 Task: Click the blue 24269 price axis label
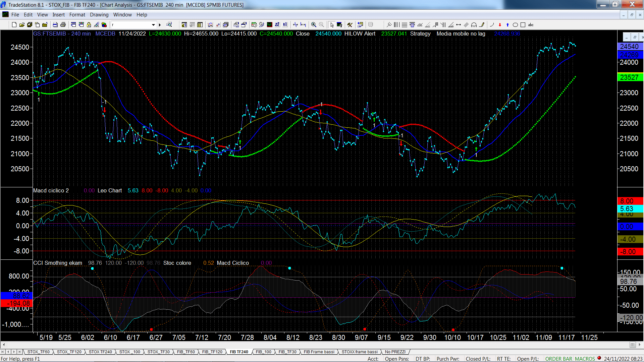click(x=630, y=55)
